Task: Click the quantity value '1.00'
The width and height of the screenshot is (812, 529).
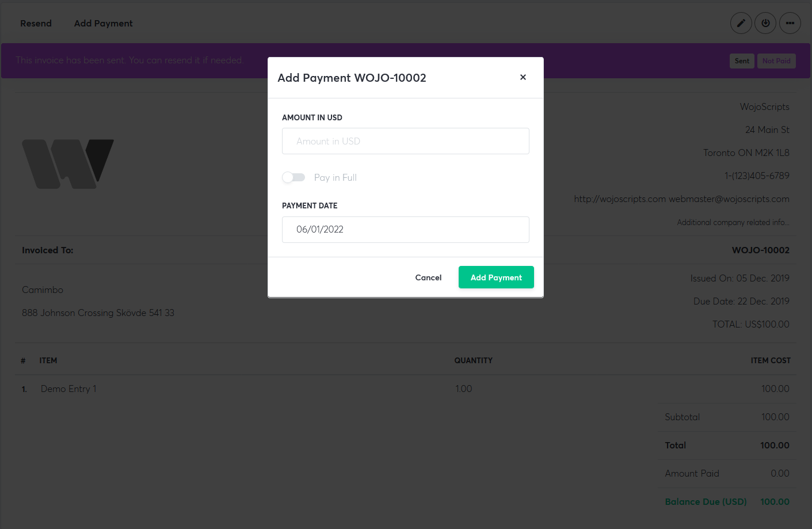Action: (x=463, y=389)
